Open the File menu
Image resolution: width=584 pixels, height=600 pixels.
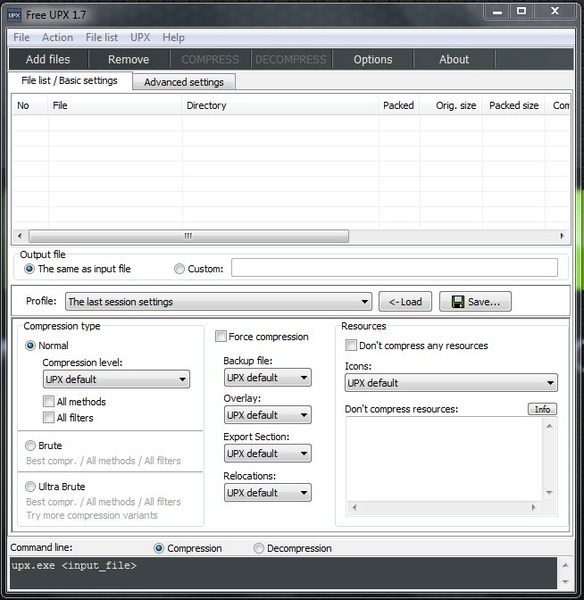pyautogui.click(x=21, y=38)
